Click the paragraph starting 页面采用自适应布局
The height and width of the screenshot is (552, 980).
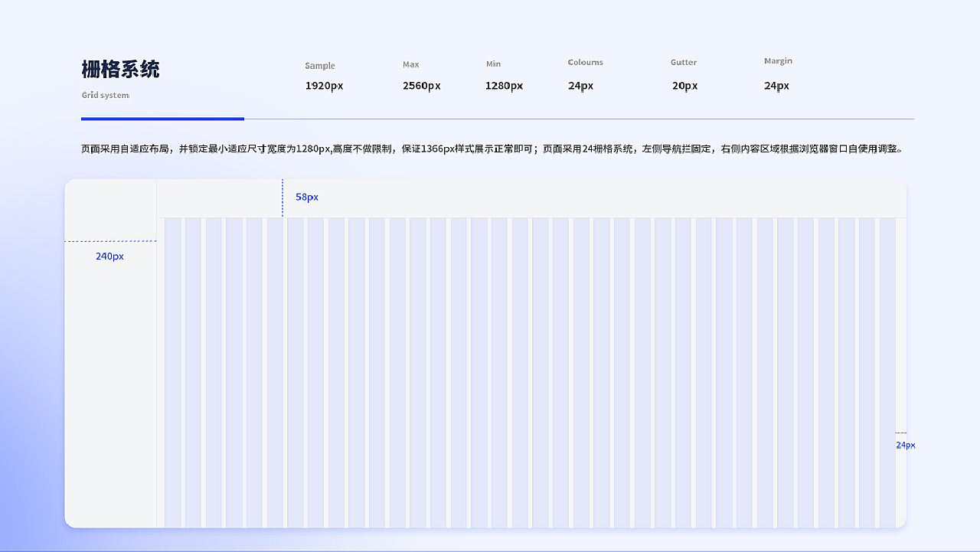coord(492,149)
